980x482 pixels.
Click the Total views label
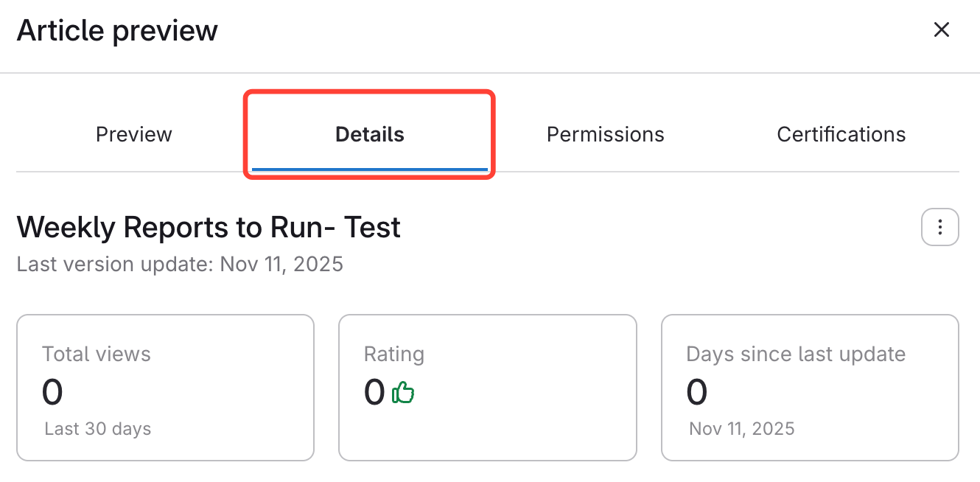coord(97,354)
